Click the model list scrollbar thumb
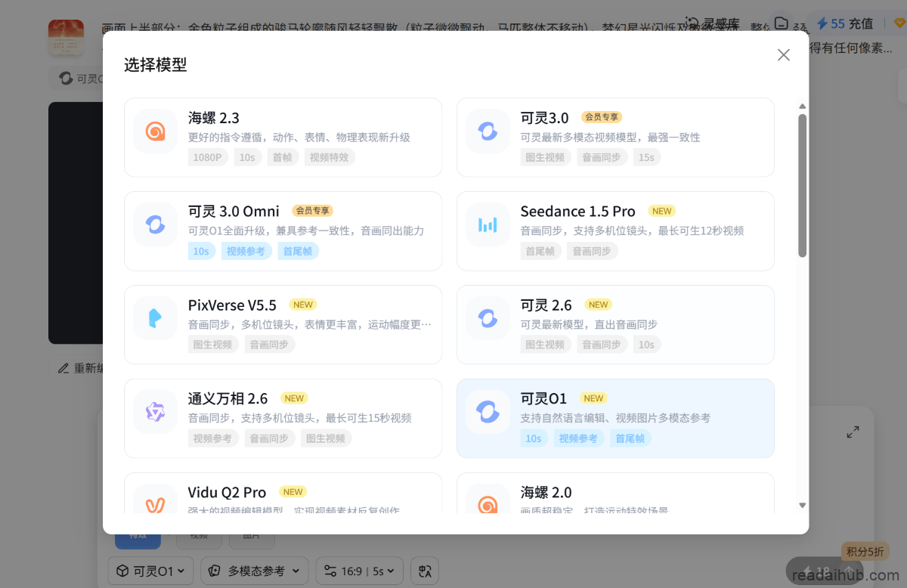 click(803, 185)
